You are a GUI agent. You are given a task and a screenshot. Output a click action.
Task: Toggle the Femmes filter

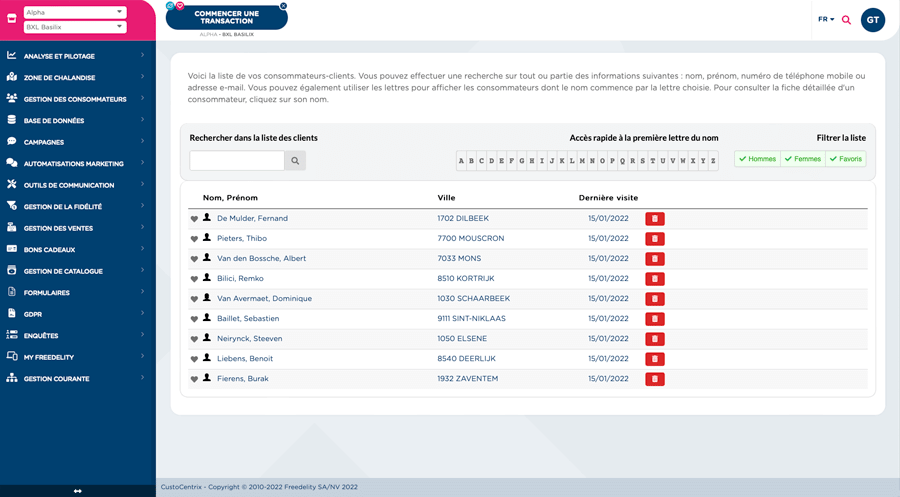point(802,159)
